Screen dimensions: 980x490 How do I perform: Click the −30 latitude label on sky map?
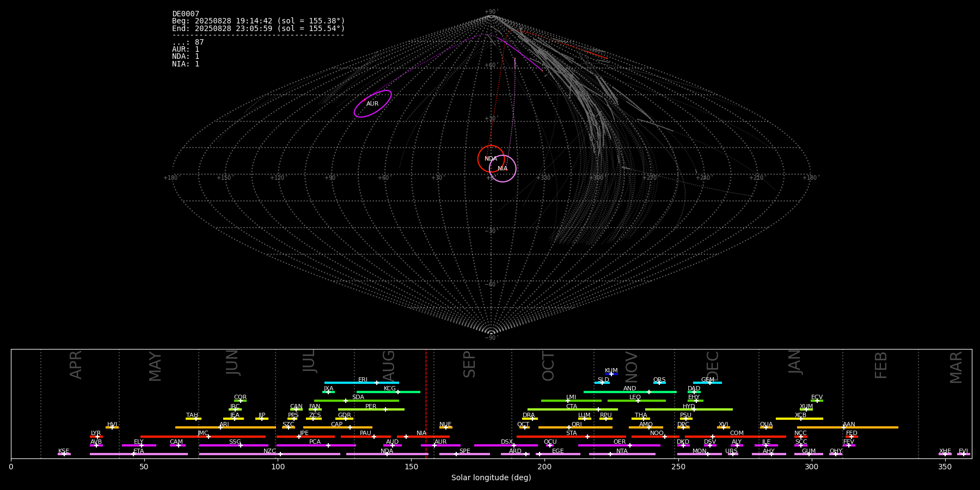(x=491, y=231)
